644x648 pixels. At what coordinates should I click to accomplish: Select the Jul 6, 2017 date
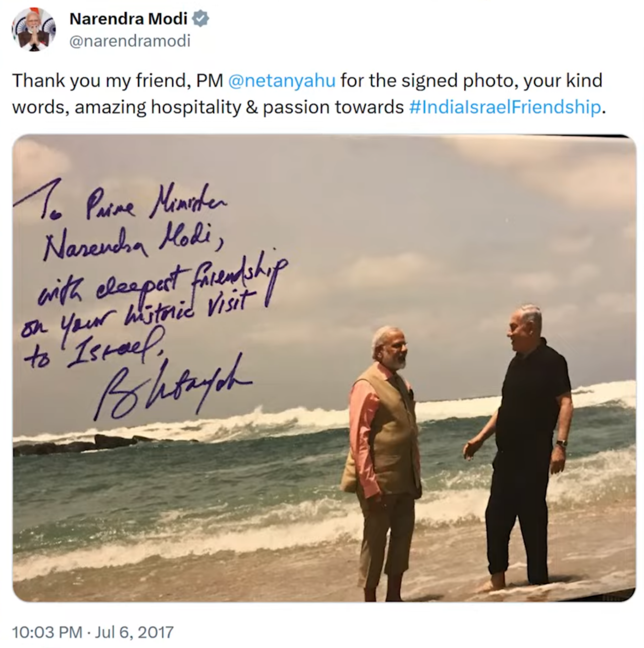134,632
